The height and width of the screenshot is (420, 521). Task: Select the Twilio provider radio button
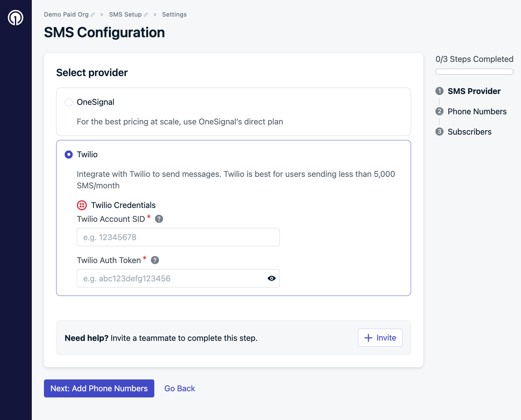point(69,155)
